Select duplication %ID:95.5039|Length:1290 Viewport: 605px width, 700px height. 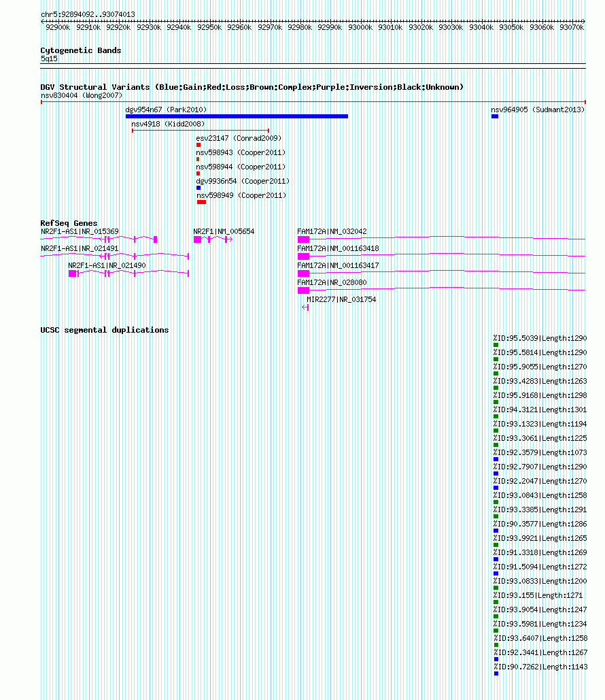[540, 338]
